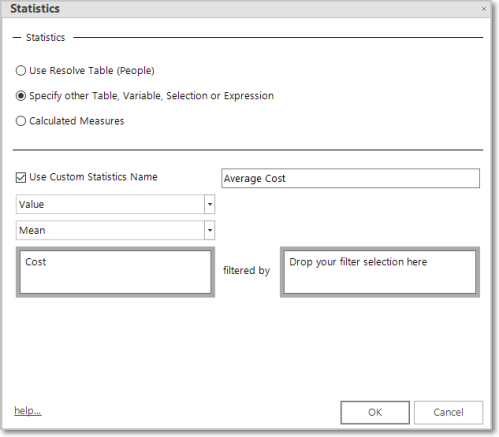Expand the Value dropdown using its arrow
This screenshot has width=499, height=437.
click(210, 204)
